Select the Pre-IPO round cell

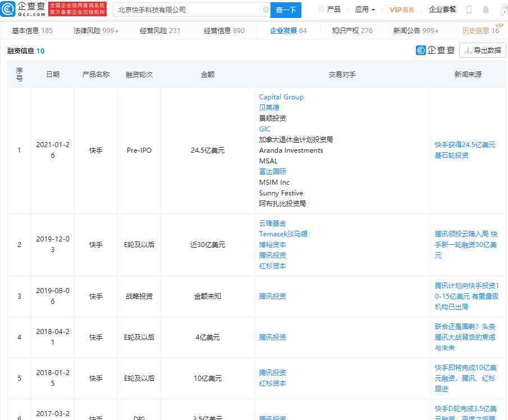click(x=139, y=150)
